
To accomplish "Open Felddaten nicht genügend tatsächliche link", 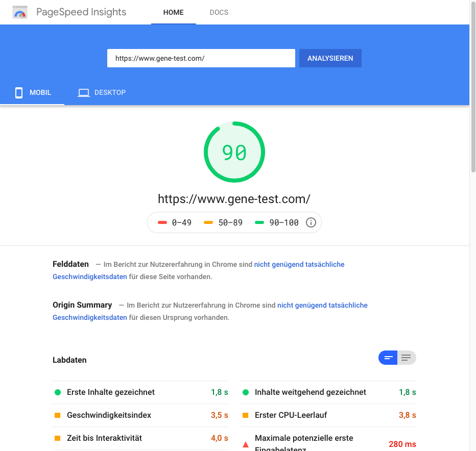I will 299,264.
